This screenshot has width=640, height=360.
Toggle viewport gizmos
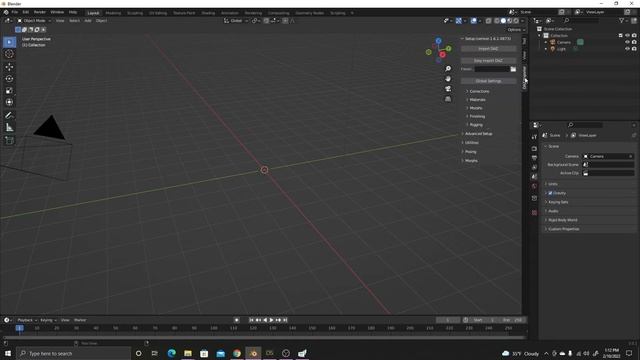coord(459,21)
